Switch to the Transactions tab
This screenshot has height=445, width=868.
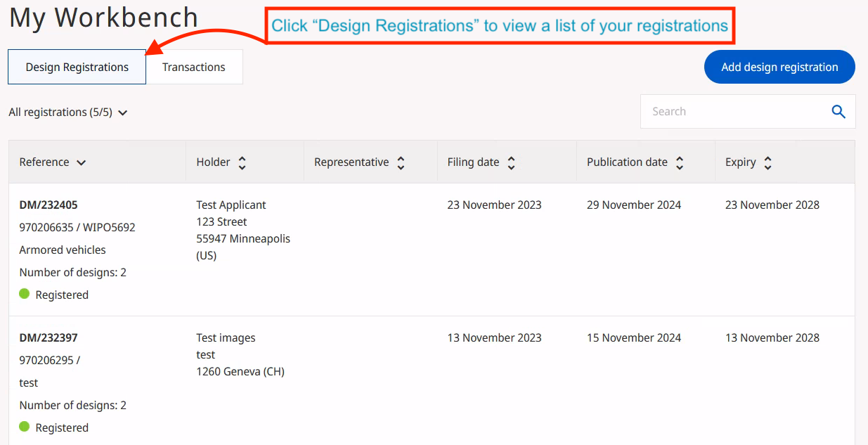(x=194, y=67)
